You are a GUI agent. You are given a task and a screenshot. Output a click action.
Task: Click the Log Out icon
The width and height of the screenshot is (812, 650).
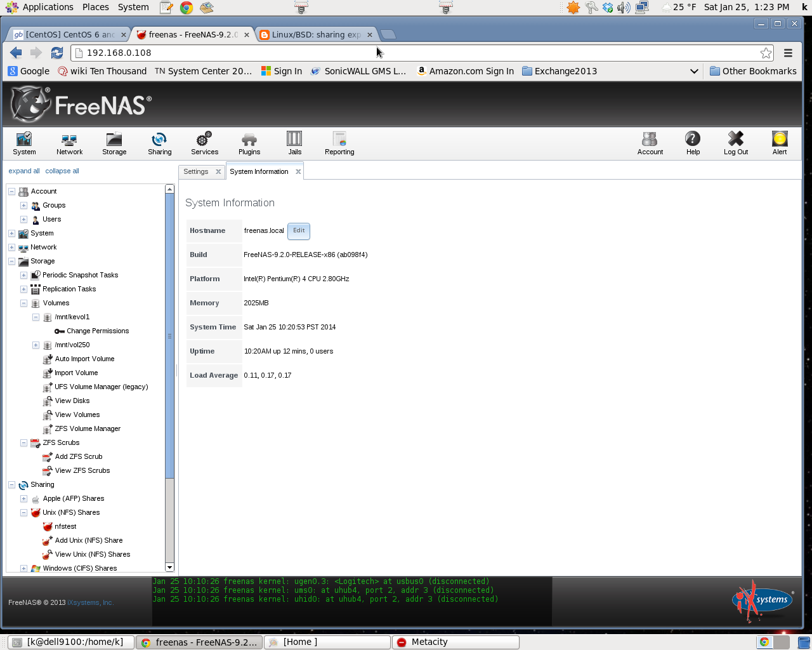click(x=736, y=143)
